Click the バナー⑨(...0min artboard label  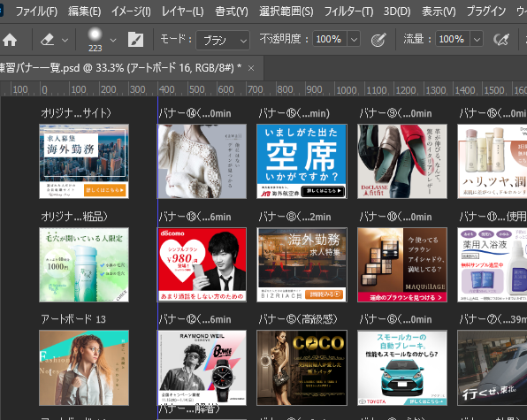pyautogui.click(x=395, y=113)
